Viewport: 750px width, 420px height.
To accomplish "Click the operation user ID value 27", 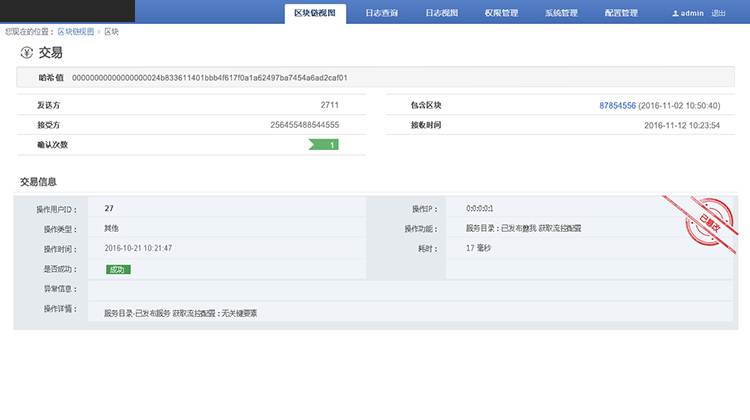I will (x=109, y=209).
